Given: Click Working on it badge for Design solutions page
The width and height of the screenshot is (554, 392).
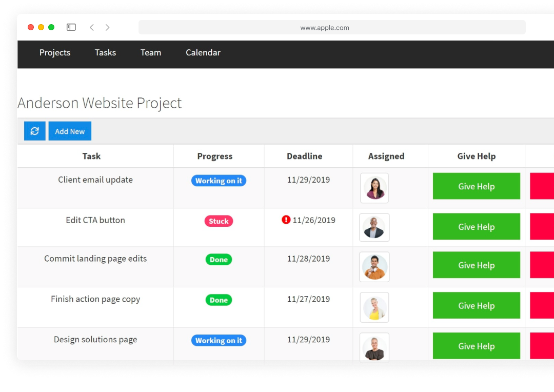Looking at the screenshot, I should (x=219, y=340).
